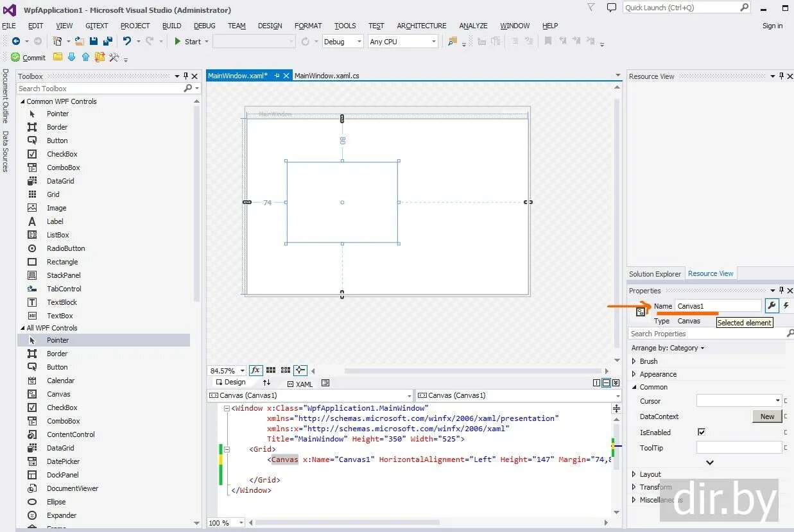Click the show snap grid icon
Screen dimensions: 794x532
click(x=271, y=370)
